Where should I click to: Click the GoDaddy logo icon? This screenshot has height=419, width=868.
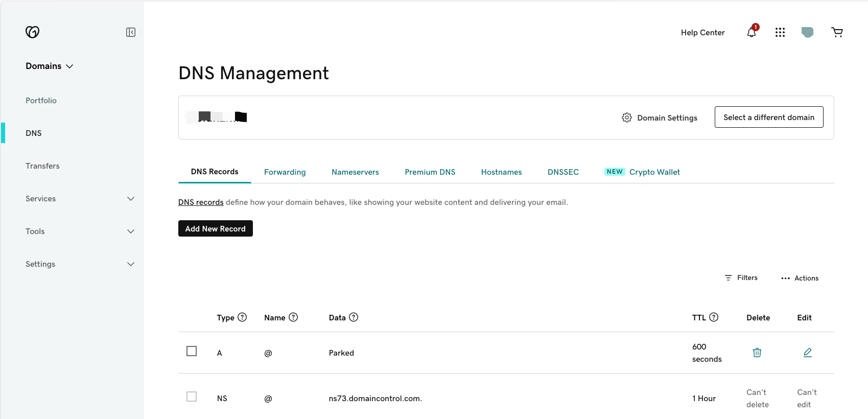32,32
